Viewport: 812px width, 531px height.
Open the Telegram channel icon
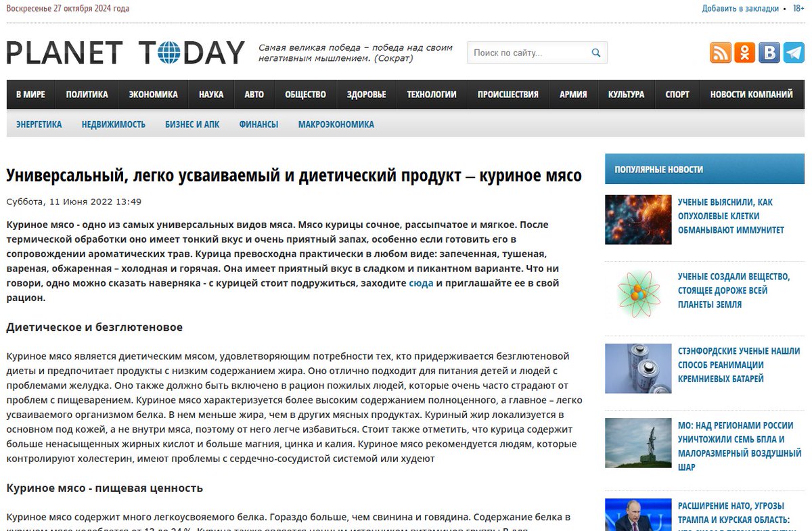tap(794, 52)
